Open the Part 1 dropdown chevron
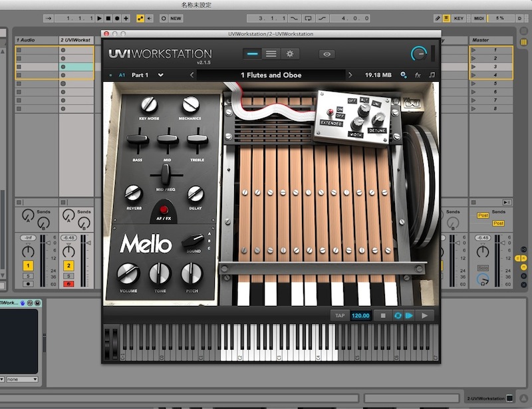Viewport: 532px width, 409px height. pyautogui.click(x=160, y=75)
